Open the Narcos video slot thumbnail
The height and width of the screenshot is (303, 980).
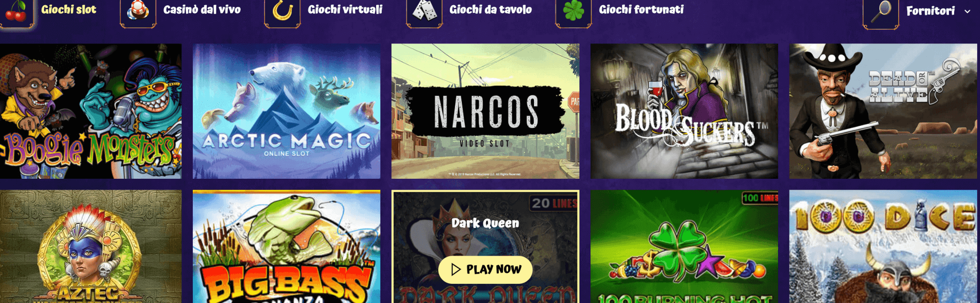pos(485,111)
